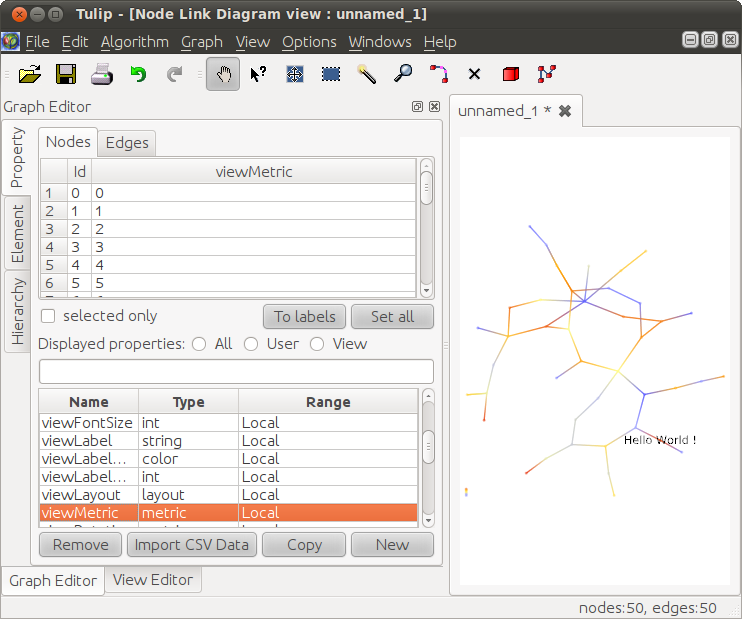This screenshot has width=742, height=619.
Task: Select the zoom box magnifier tool
Action: tap(403, 74)
